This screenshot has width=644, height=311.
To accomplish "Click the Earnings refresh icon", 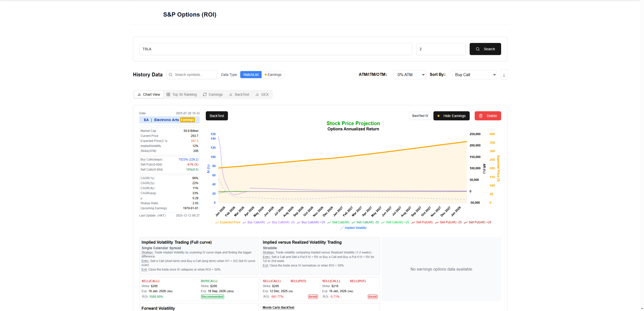I will 205,94.
